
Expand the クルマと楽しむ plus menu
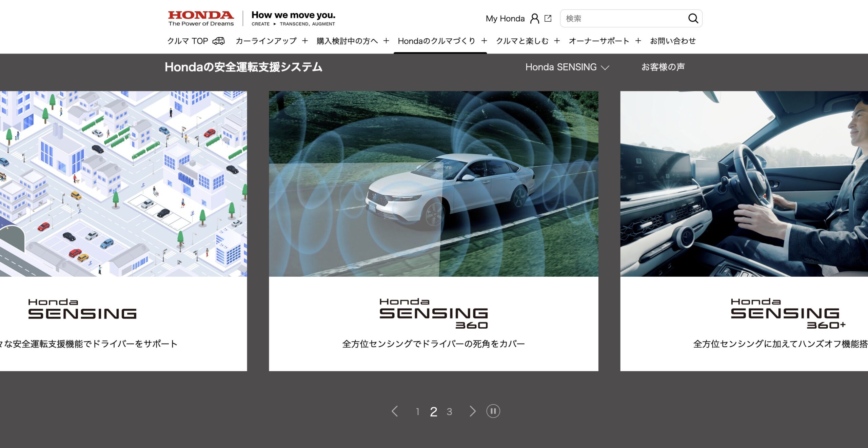point(557,41)
